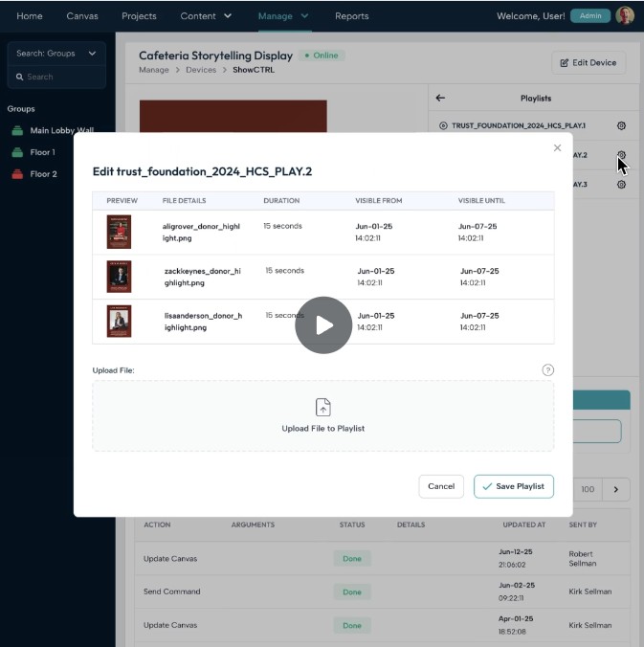Select the red Floor 2 group icon
Image resolution: width=644 pixels, height=647 pixels.
click(17, 174)
